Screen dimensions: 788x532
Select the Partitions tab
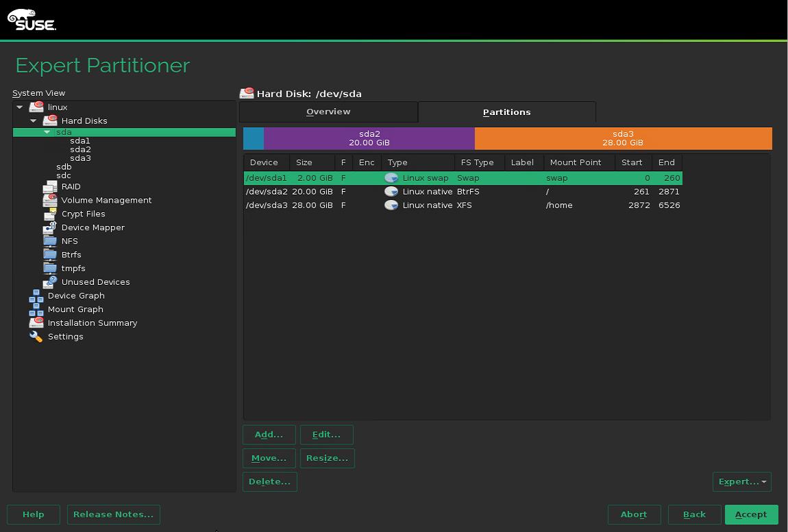507,112
